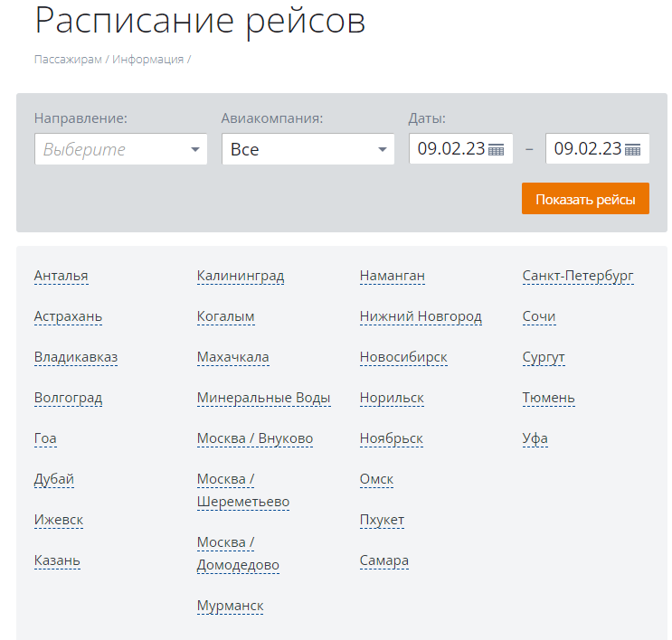Select destination Новосибирск
Screen dimensions: 672x640
[x=403, y=357]
